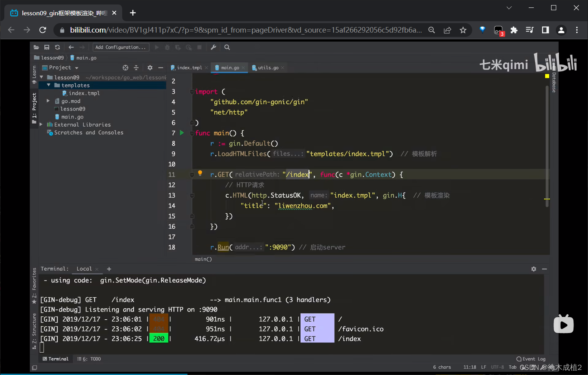Click the 11:18 caret position in status bar
588x375 pixels.
pyautogui.click(x=470, y=367)
